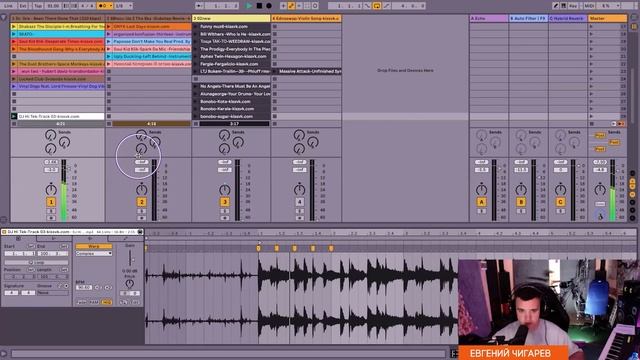
Task: Click the clip BPM value field
Action: (84, 287)
